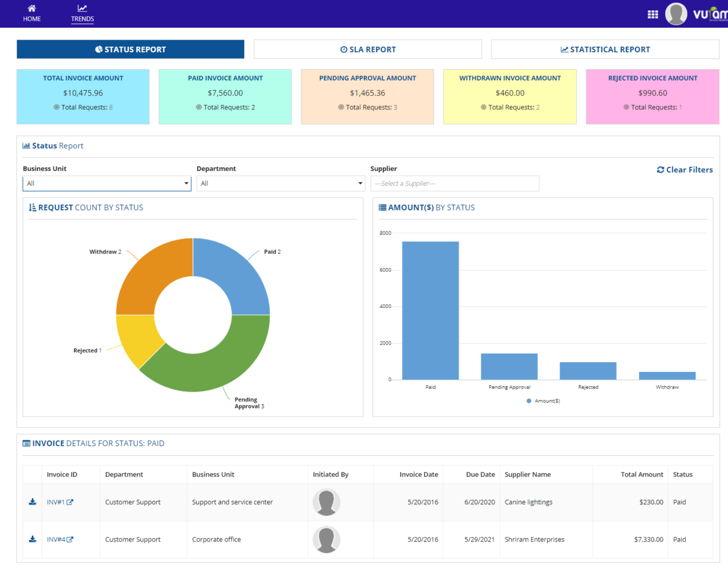Open INV#1 external link icon
Image resolution: width=728 pixels, height=581 pixels.
(x=70, y=502)
